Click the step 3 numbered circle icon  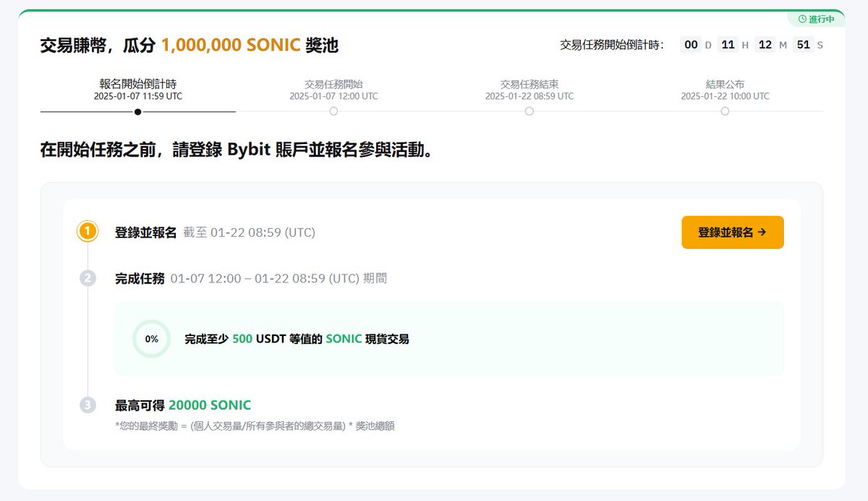tap(88, 405)
